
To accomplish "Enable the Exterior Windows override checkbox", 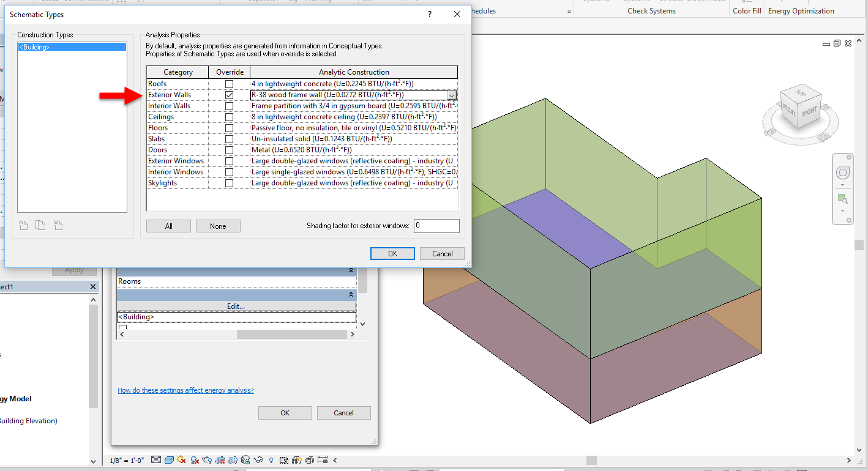I will coord(229,160).
